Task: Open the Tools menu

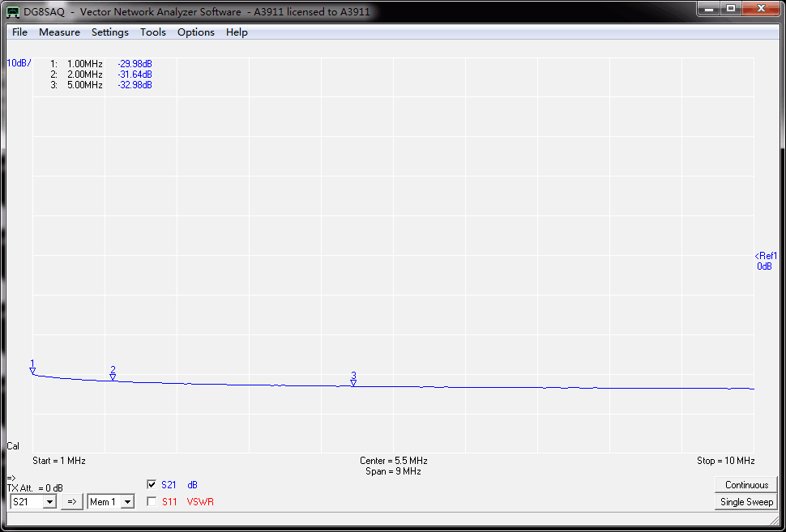Action: pos(153,32)
